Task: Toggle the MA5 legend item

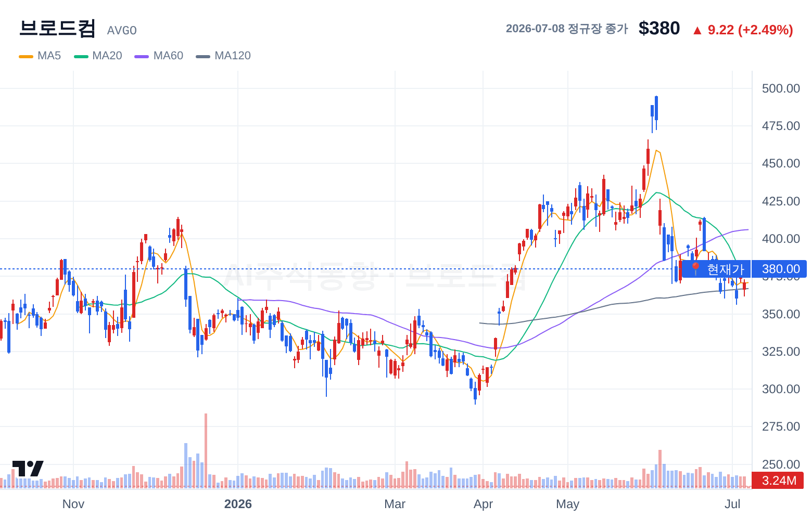Action: (40, 56)
